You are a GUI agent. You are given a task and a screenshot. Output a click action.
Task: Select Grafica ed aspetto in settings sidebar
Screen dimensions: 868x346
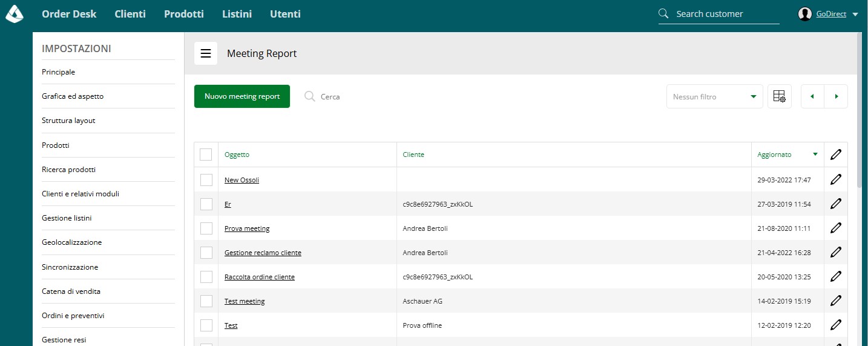point(73,96)
